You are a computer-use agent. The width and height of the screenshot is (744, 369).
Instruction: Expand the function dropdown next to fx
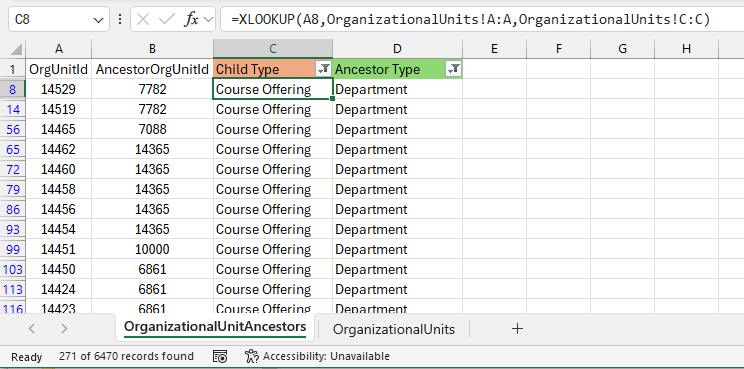tap(208, 19)
